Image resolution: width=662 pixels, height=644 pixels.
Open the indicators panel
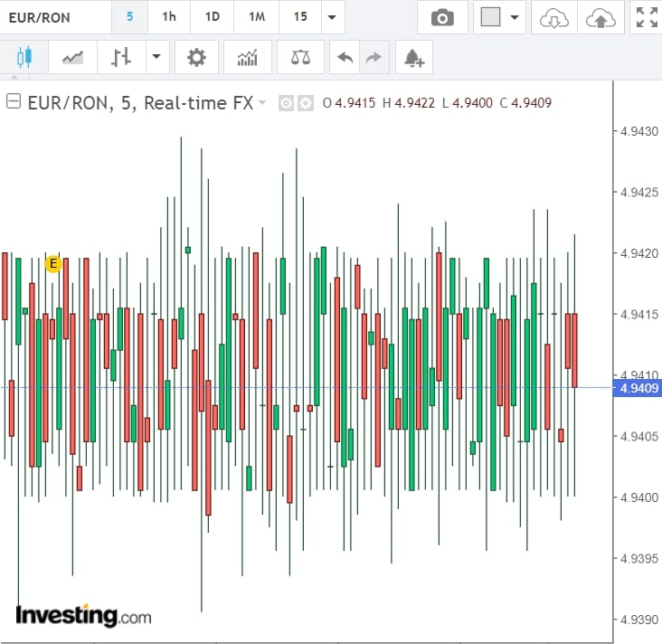247,58
